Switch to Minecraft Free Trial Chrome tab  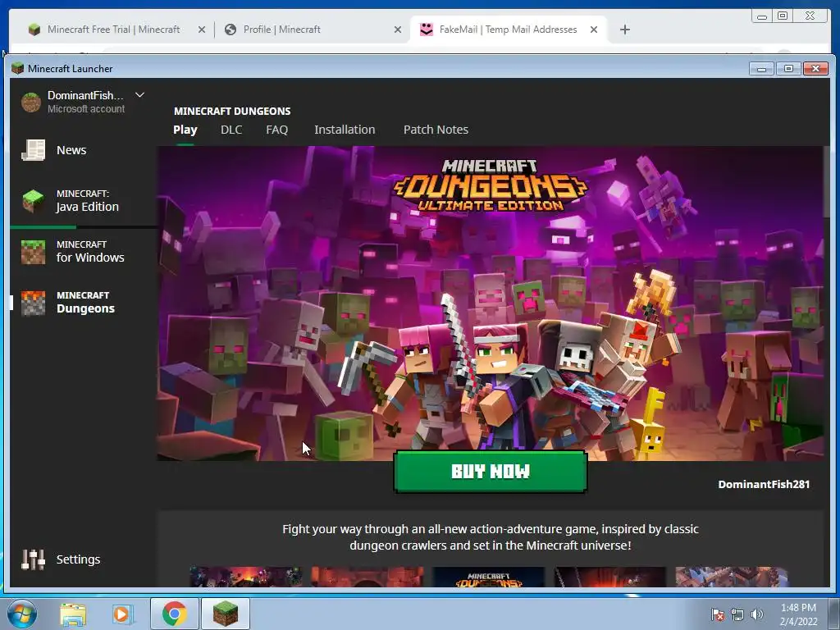(x=113, y=30)
